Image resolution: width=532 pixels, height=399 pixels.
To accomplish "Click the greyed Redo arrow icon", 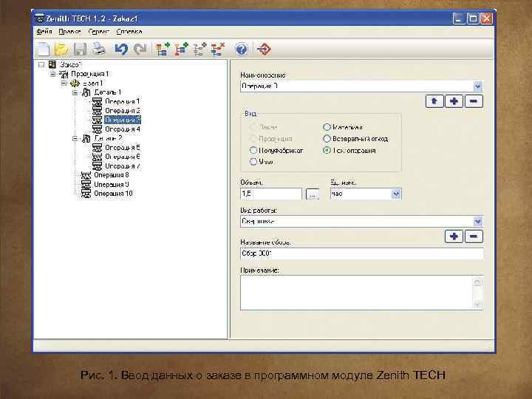I will coord(140,50).
